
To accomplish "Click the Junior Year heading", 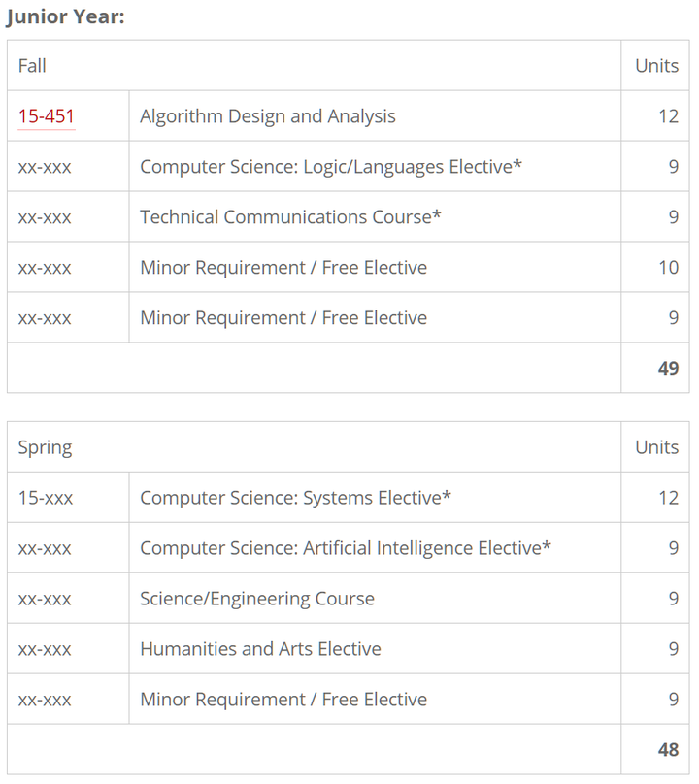I will 65,17.
